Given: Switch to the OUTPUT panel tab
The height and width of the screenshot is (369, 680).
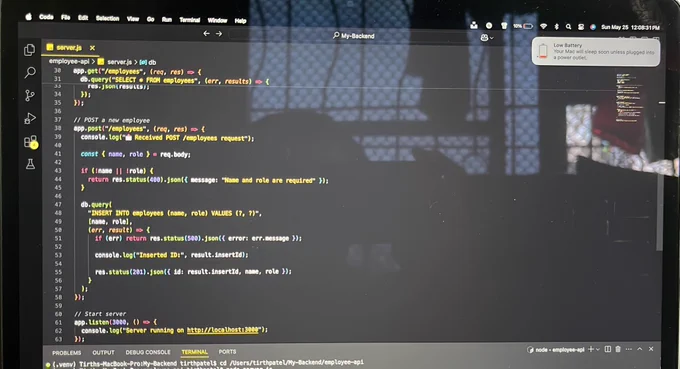Looking at the screenshot, I should point(103,353).
